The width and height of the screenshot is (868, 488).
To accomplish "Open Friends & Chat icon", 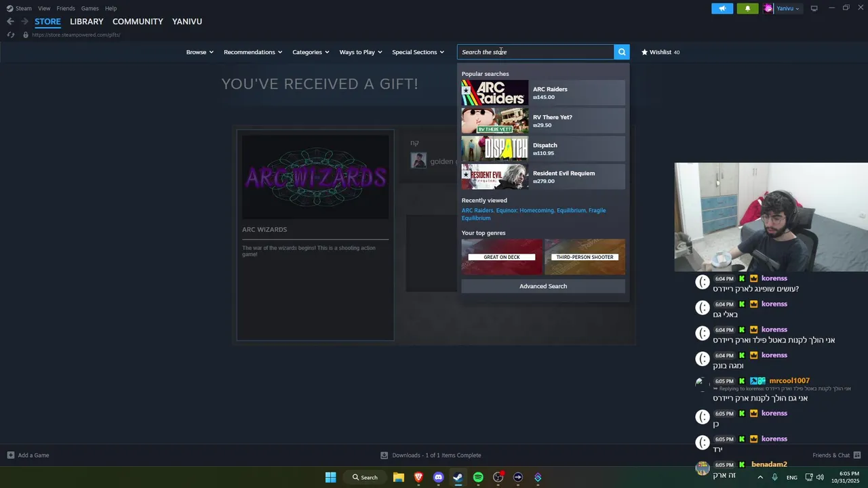I will coord(857,455).
